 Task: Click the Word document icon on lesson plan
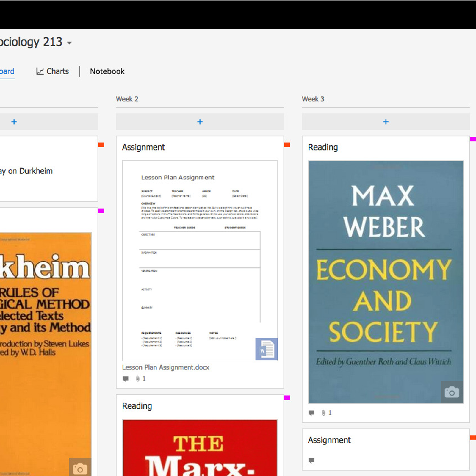[267, 349]
